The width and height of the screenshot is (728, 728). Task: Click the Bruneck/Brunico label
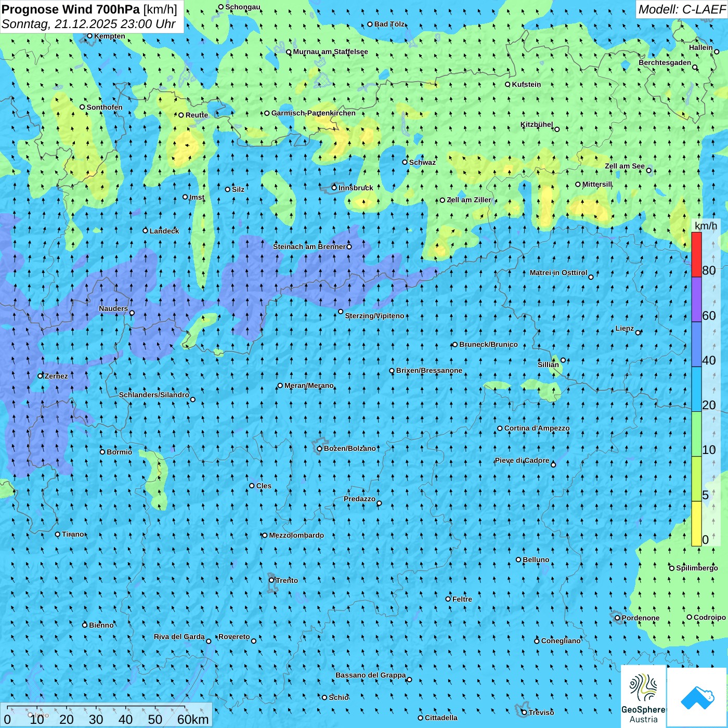488,344
